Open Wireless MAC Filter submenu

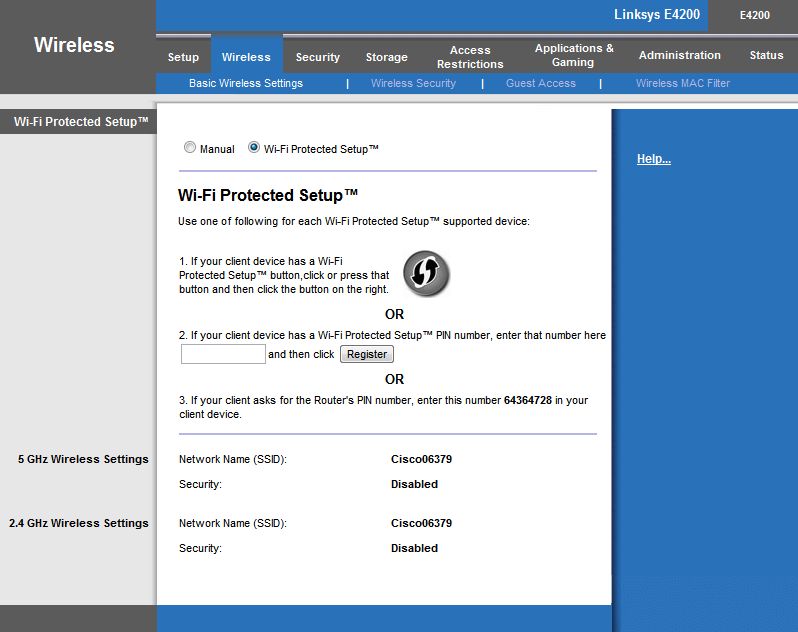click(x=682, y=83)
